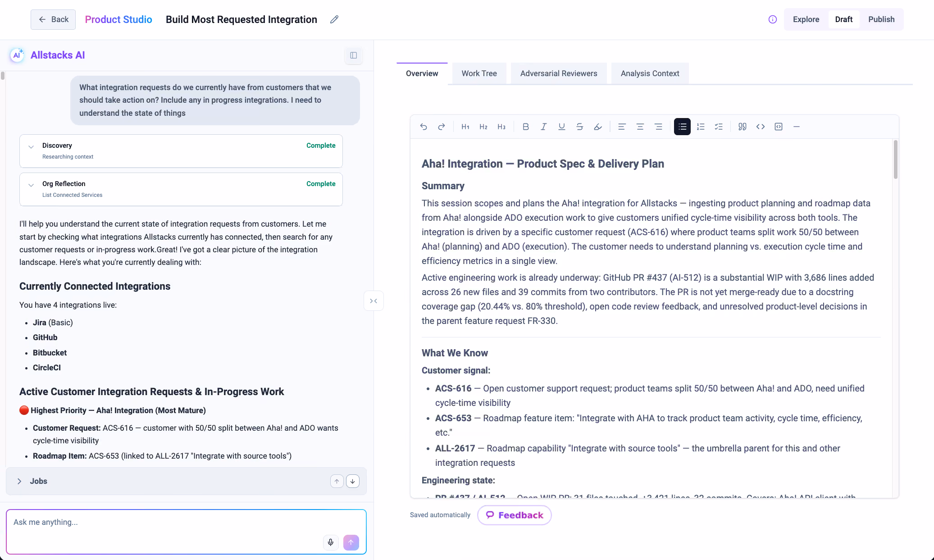Click the Bitbucket integration list item

(x=50, y=353)
